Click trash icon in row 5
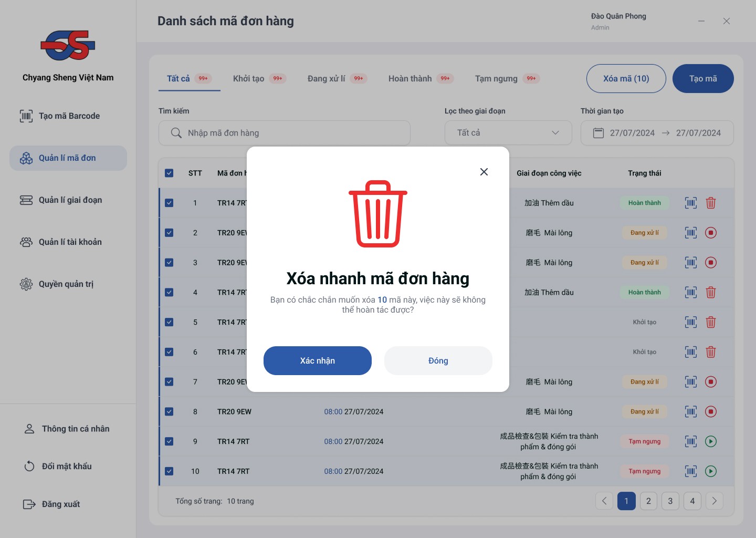 (711, 322)
